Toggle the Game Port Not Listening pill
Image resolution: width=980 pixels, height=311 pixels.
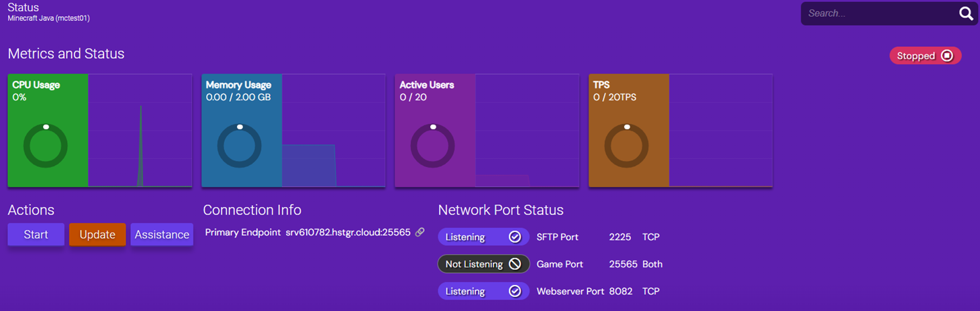pos(483,264)
